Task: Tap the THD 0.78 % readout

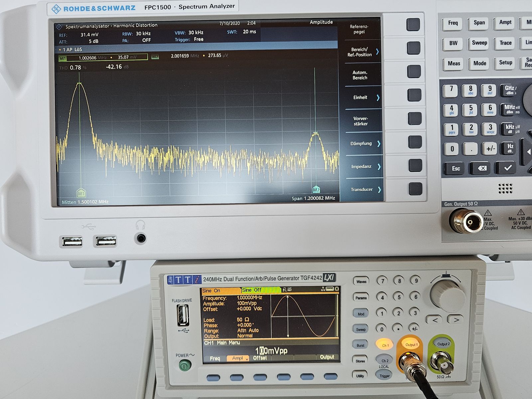Action: (73, 67)
